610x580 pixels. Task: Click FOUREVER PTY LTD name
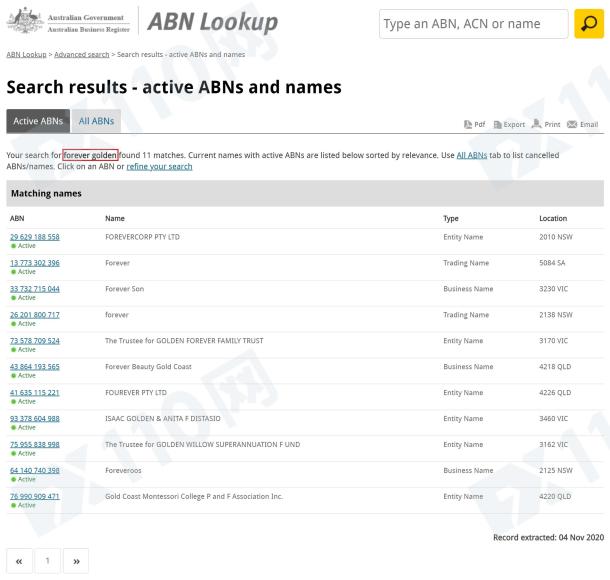136,393
